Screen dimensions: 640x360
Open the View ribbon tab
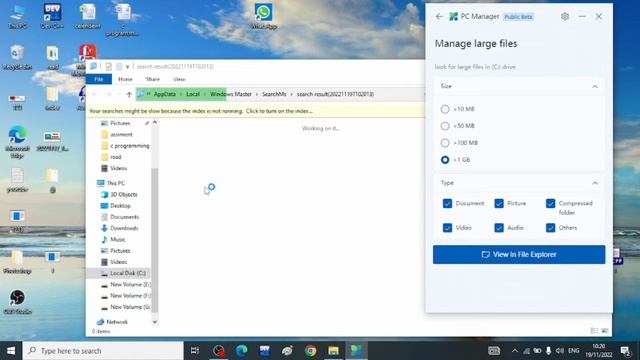point(179,79)
